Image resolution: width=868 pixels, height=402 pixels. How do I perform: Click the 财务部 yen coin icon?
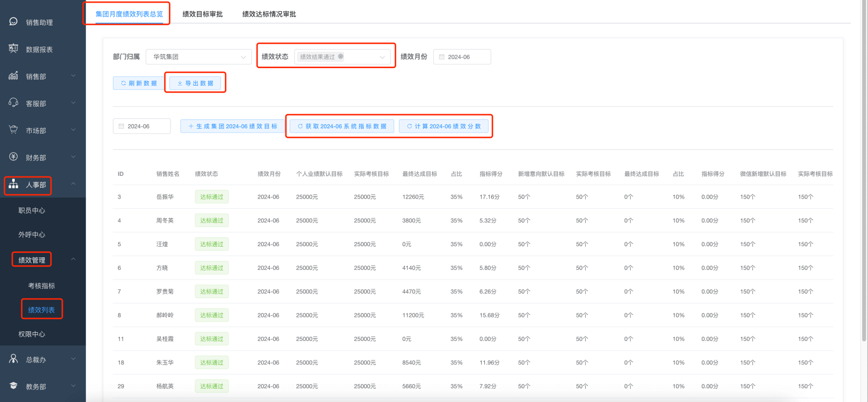tap(14, 157)
